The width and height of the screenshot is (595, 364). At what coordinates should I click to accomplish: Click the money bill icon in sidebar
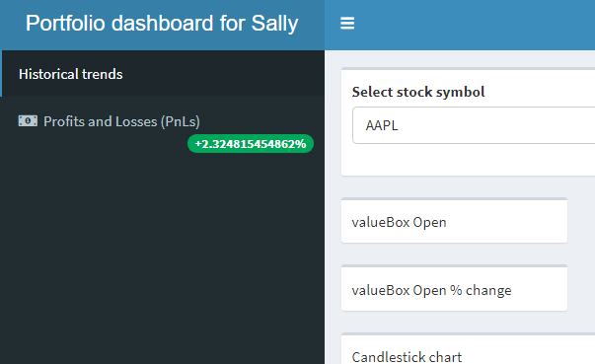pos(28,121)
